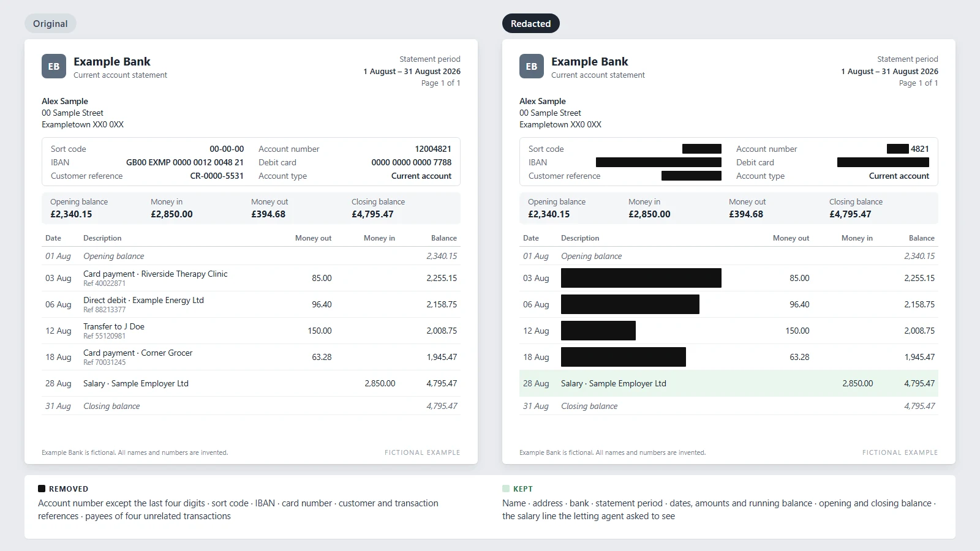Click redacted description on 12 Aug row
The height and width of the screenshot is (551, 980).
point(598,331)
